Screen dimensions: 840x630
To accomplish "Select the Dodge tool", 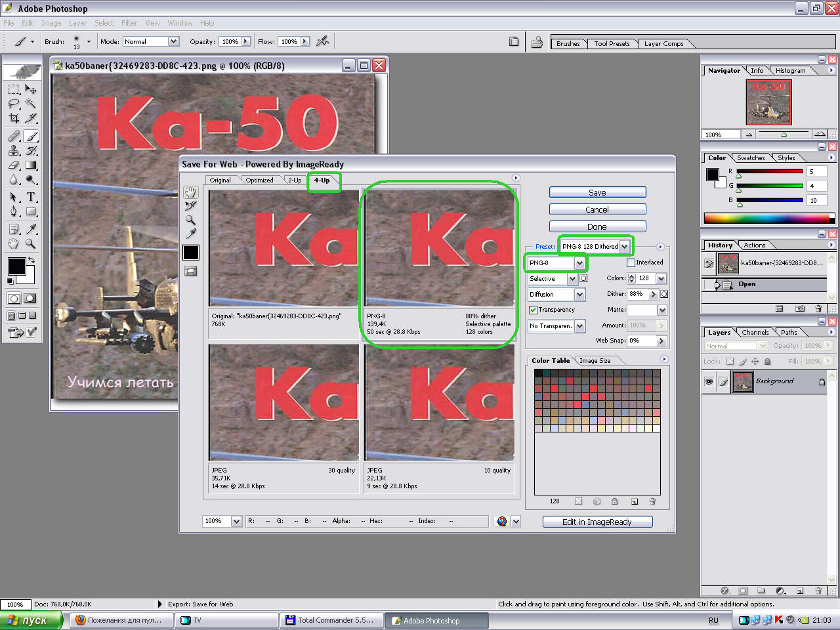I will 31,180.
